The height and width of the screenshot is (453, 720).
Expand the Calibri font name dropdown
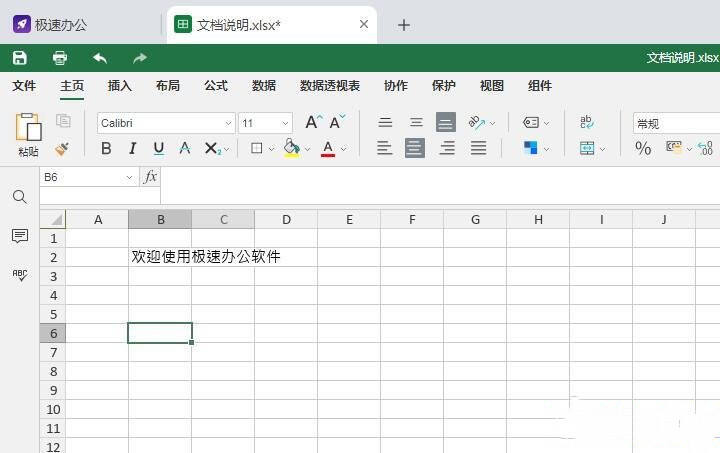228,123
